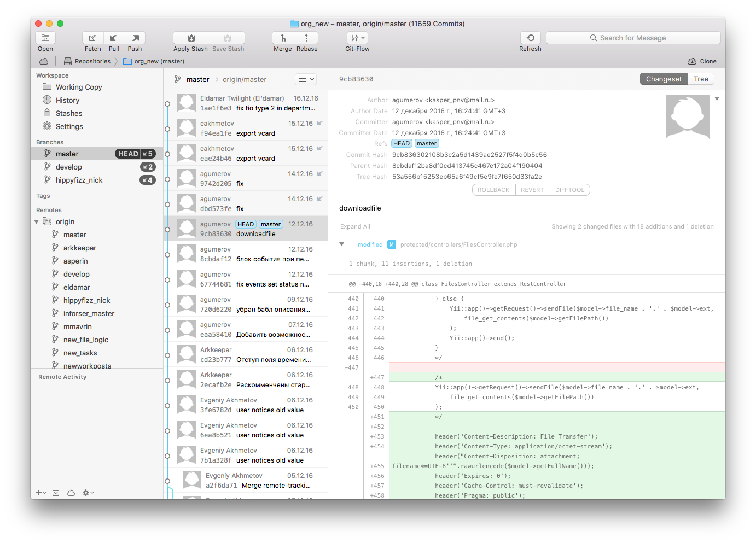
Task: Open the Git-Flow dropdown
Action: [357, 38]
